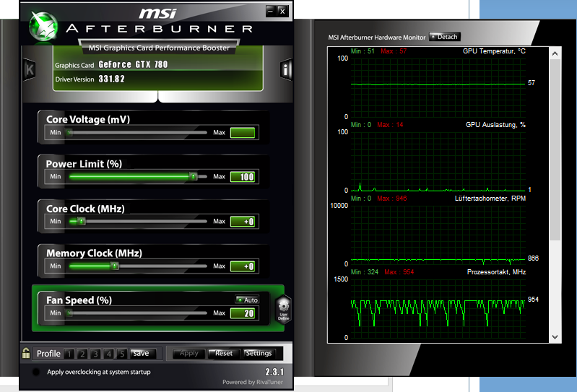The width and height of the screenshot is (577, 392).
Task: Click the monitor scrollbar up arrow
Action: click(x=555, y=53)
